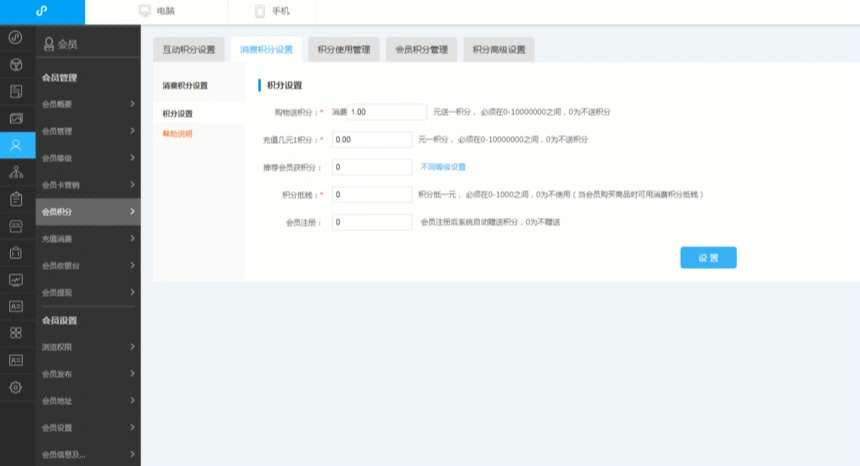Viewport: 860px width, 466px height.
Task: Open the 会员地址 menu item
Action: tap(88, 400)
